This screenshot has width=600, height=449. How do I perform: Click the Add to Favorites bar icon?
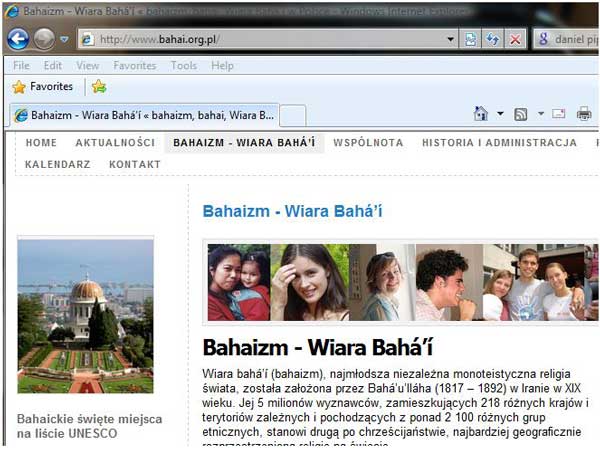pyautogui.click(x=99, y=87)
